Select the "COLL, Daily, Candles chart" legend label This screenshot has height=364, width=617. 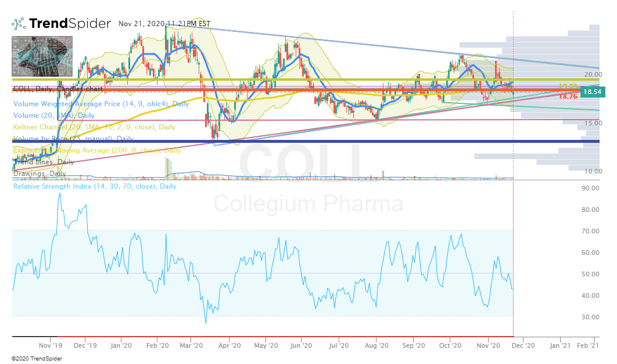(x=58, y=89)
